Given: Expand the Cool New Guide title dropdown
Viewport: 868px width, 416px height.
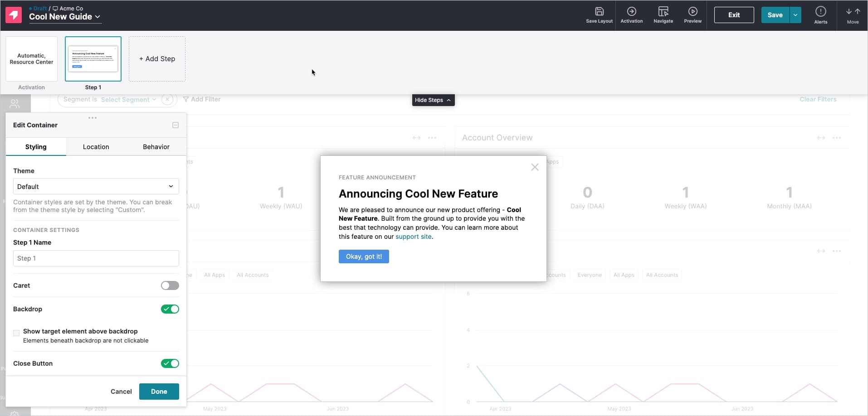Looking at the screenshot, I should click(64, 16).
